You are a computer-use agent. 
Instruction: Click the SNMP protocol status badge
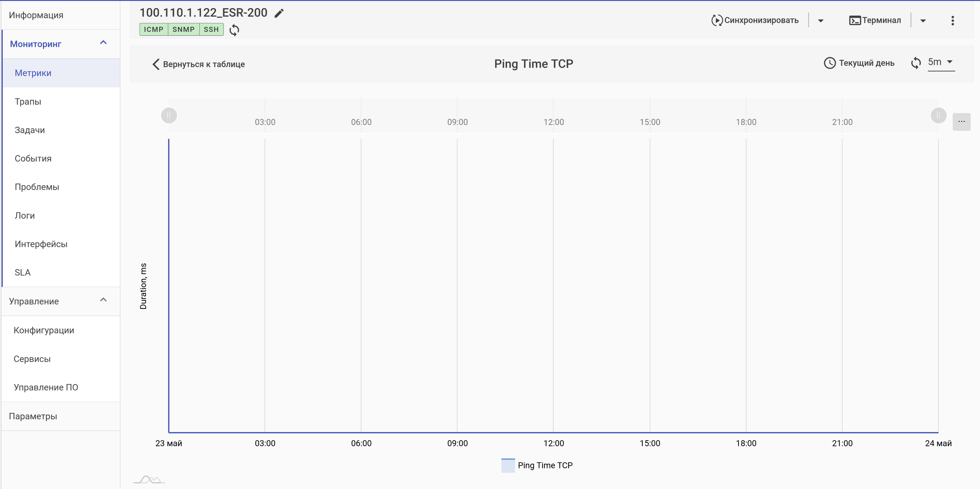click(x=184, y=29)
